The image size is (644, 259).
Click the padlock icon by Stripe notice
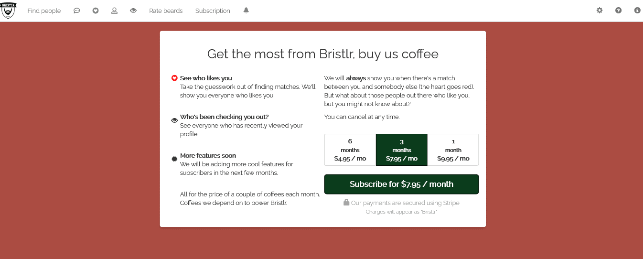[346, 203]
